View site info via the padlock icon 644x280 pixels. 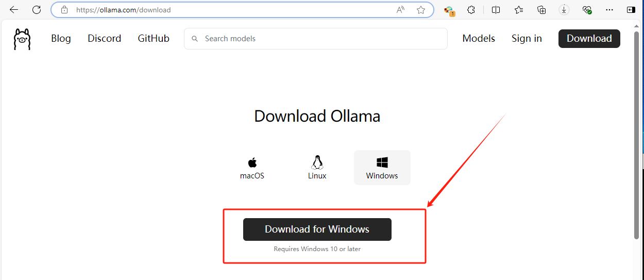(x=64, y=10)
